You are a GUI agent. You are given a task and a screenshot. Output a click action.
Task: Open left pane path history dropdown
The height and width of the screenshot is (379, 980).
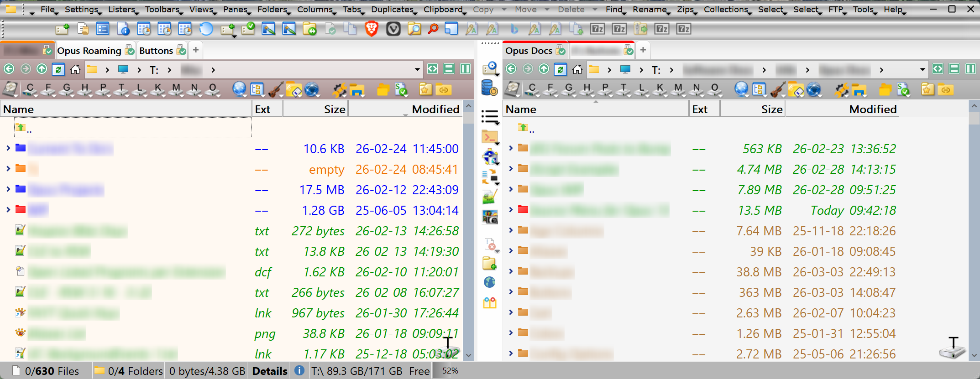coord(417,69)
